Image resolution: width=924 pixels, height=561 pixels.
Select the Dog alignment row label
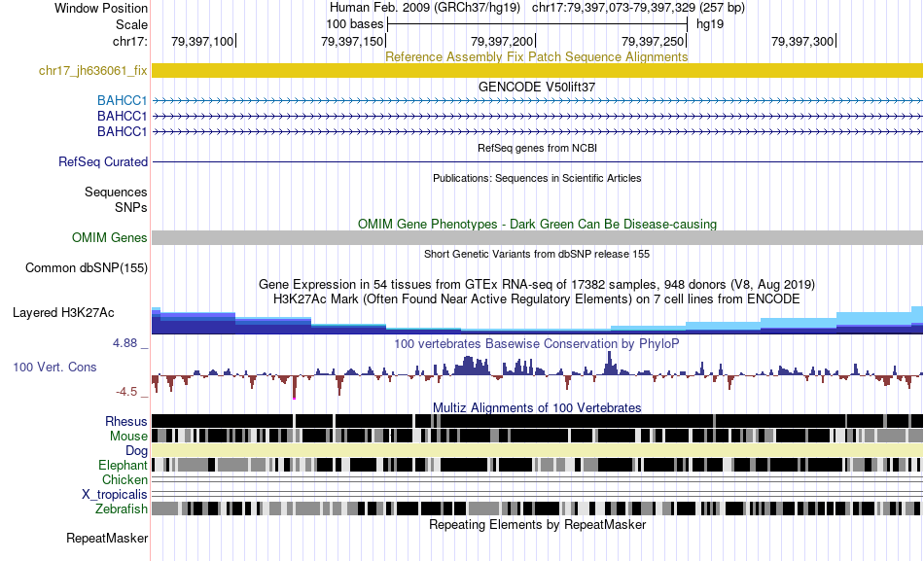click(x=136, y=451)
